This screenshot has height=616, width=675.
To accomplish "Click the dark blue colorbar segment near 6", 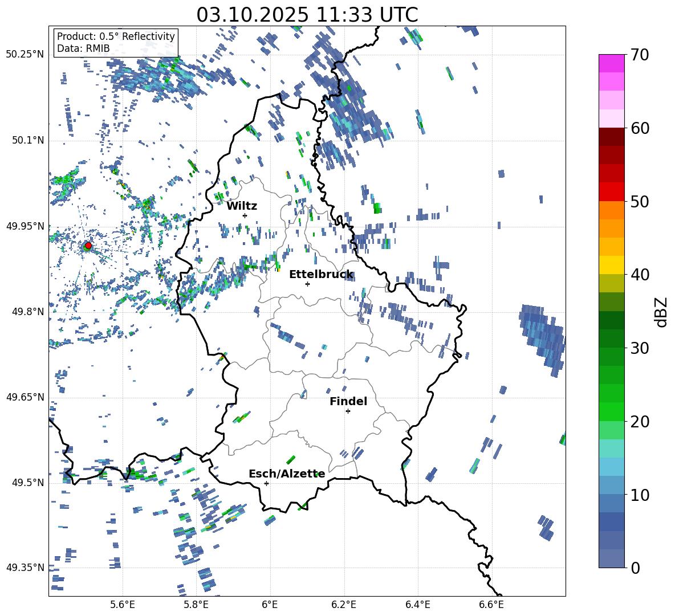I will coord(611,521).
